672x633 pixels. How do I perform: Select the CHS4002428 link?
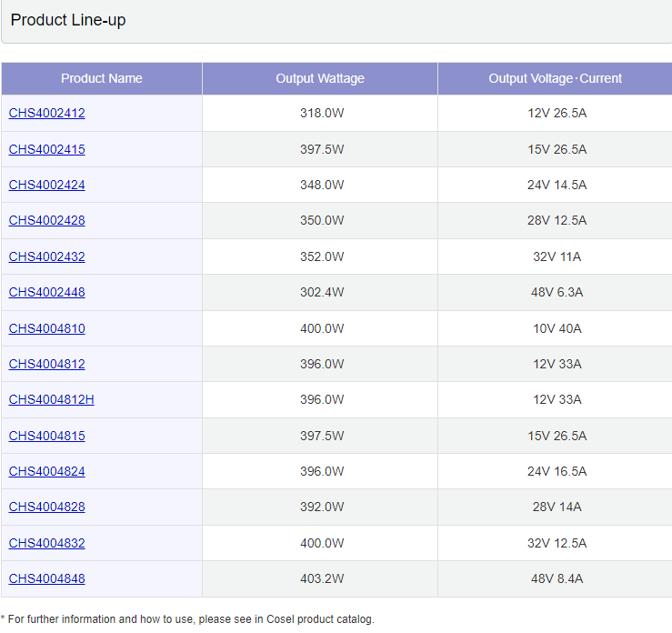tap(46, 221)
